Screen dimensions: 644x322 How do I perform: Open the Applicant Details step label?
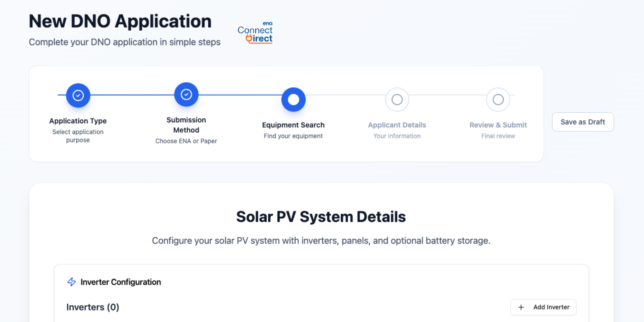[397, 125]
